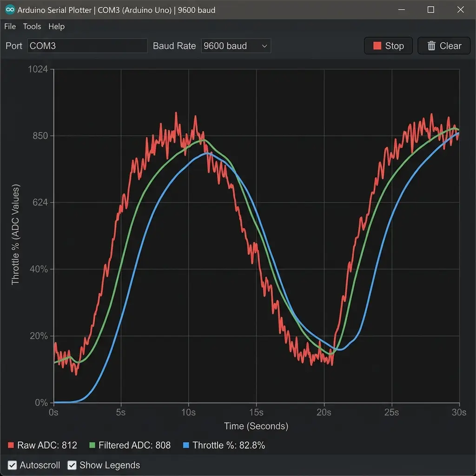Click the Arduino infinity logo icon
Screen dimensions: 476x476
[x=10, y=10]
